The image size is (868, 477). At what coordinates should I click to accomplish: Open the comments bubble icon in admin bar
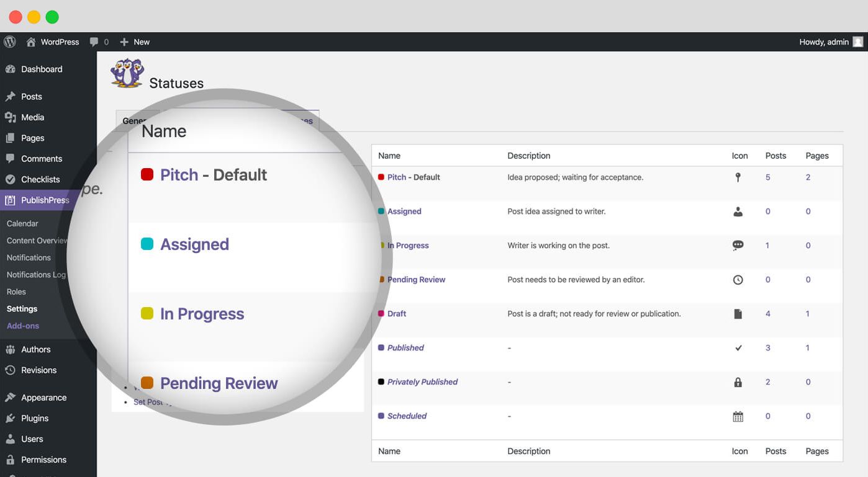[x=94, y=42]
